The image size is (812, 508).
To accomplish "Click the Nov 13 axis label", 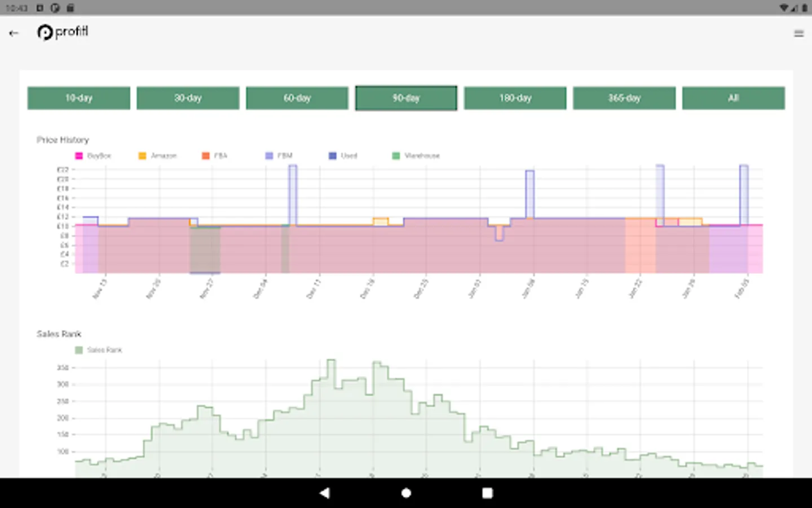I will [99, 288].
